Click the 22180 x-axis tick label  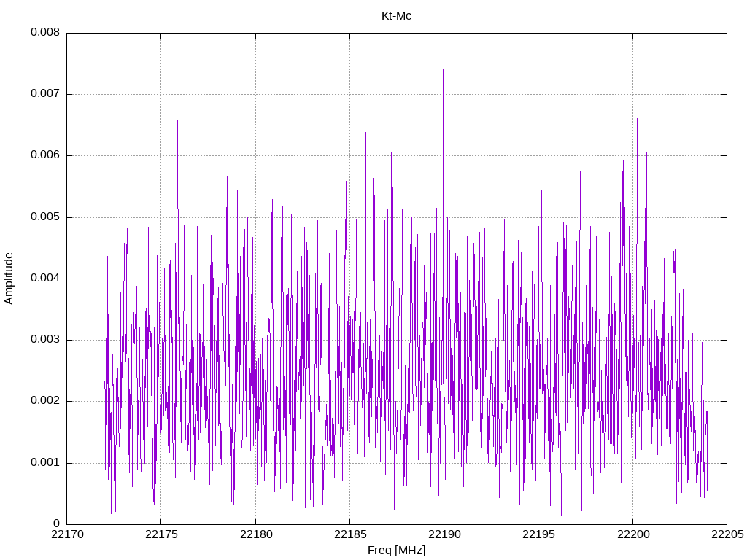[255, 534]
